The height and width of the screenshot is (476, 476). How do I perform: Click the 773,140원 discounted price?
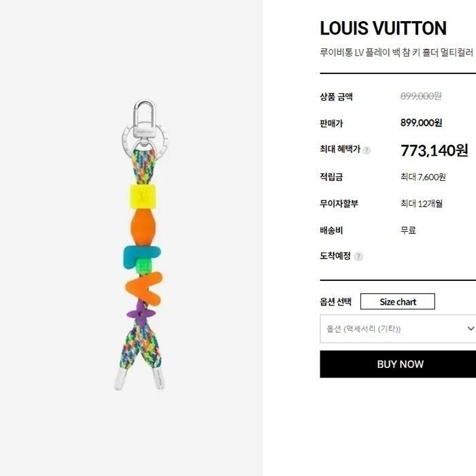434,150
